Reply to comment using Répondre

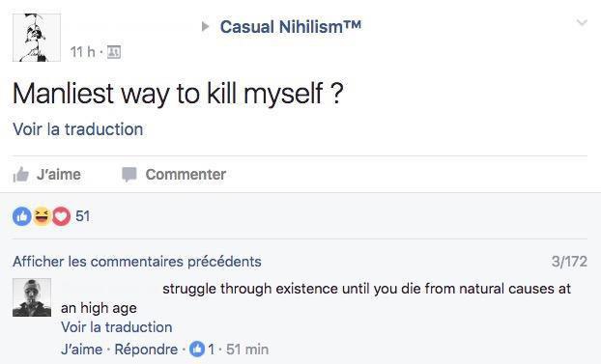(x=146, y=350)
